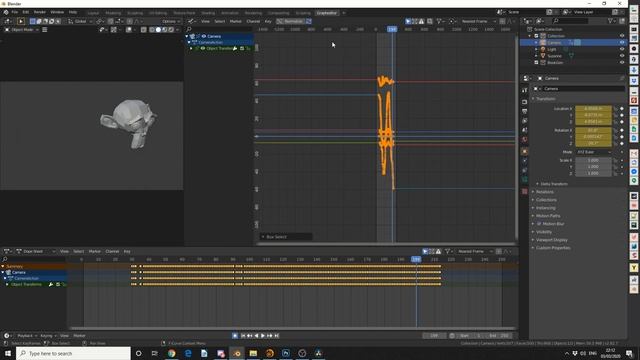Toggle visibility of Collection in outliner
The width and height of the screenshot is (640, 360).
point(622,36)
